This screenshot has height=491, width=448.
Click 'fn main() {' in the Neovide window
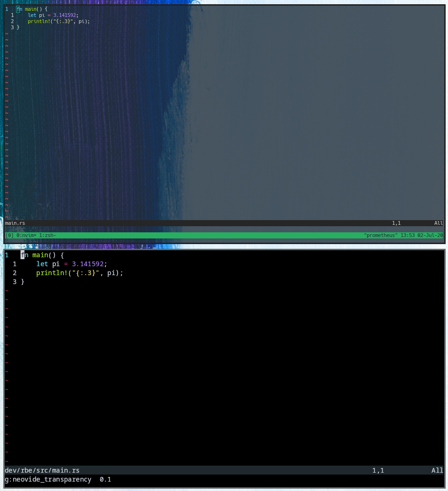click(x=42, y=255)
